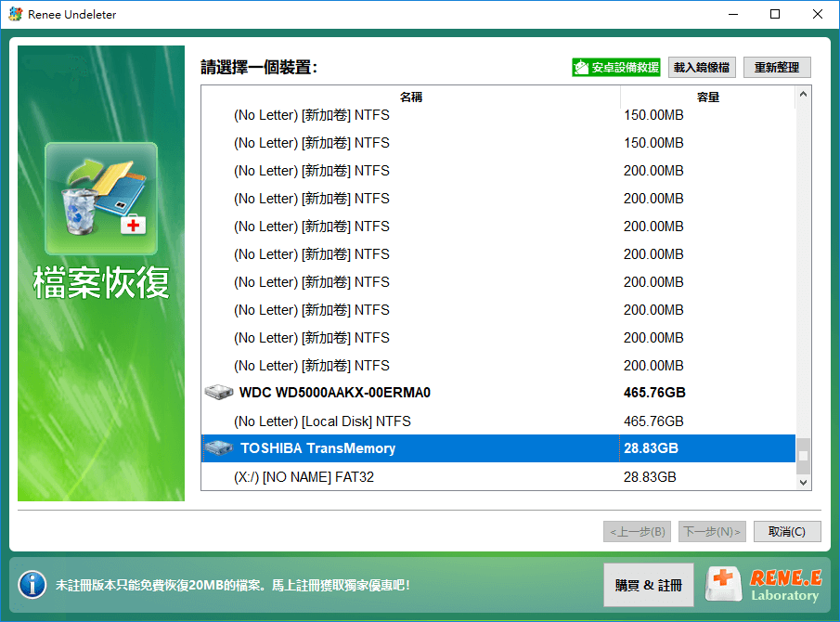This screenshot has width=840, height=622.
Task: Select the second 150.00MB NTFS volume
Action: (x=498, y=143)
